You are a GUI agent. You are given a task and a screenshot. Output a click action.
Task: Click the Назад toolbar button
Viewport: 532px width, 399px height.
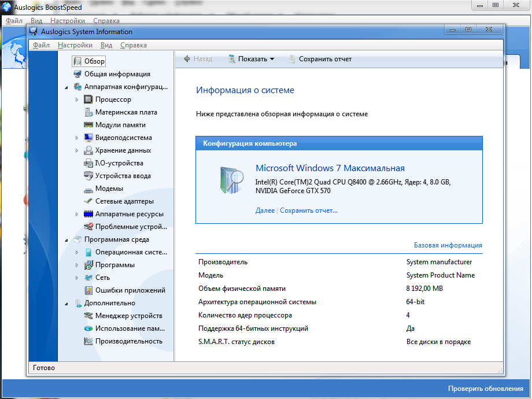(x=198, y=59)
